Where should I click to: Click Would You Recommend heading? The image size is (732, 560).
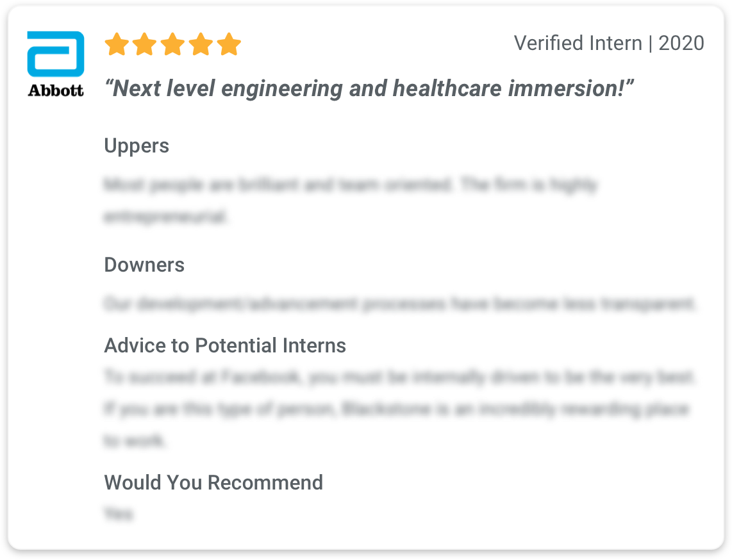(x=213, y=482)
